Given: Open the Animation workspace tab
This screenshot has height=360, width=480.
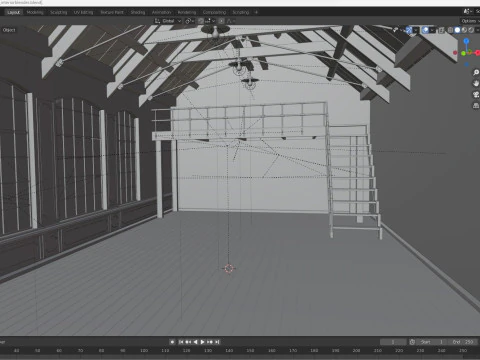Looking at the screenshot, I should (161, 12).
